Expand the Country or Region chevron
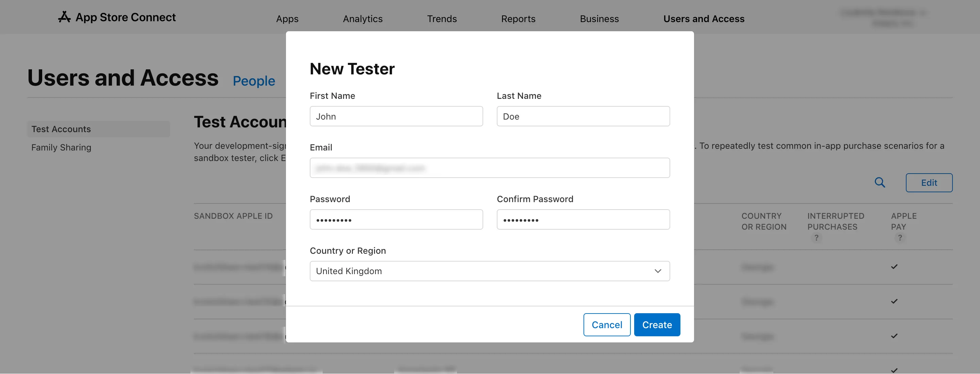Image resolution: width=980 pixels, height=374 pixels. (x=658, y=271)
